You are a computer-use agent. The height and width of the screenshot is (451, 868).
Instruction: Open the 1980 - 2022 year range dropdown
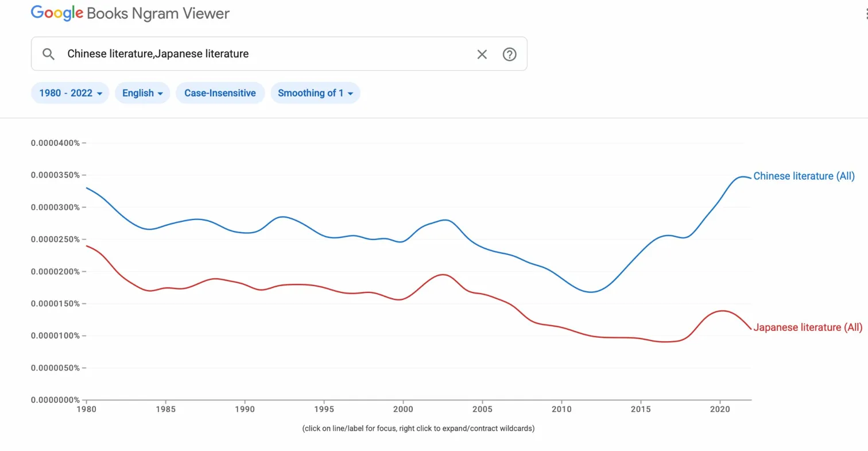pyautogui.click(x=69, y=92)
